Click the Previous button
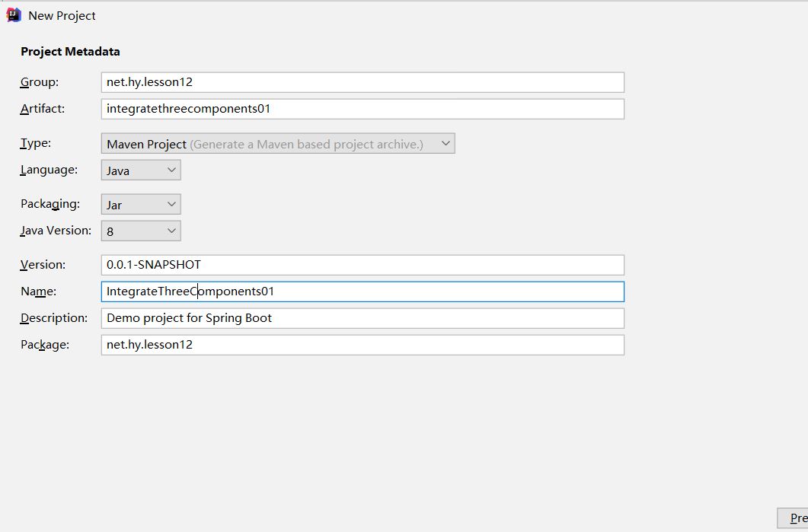 tap(793, 518)
